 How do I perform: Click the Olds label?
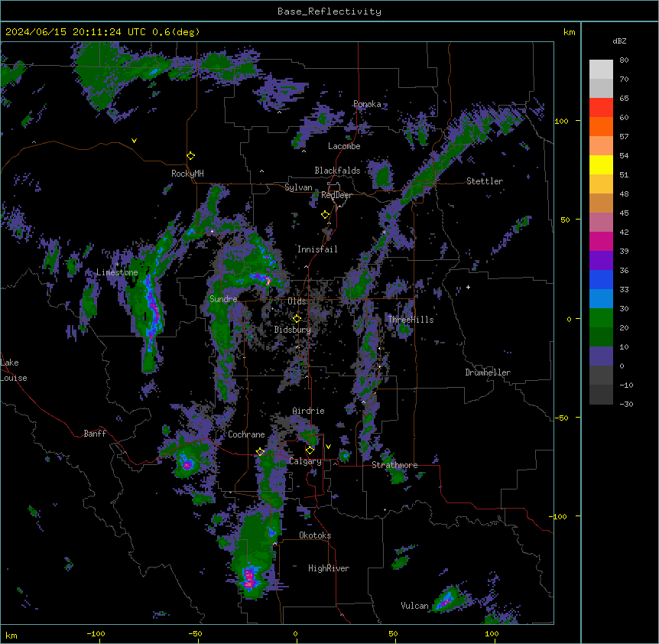pos(297,301)
